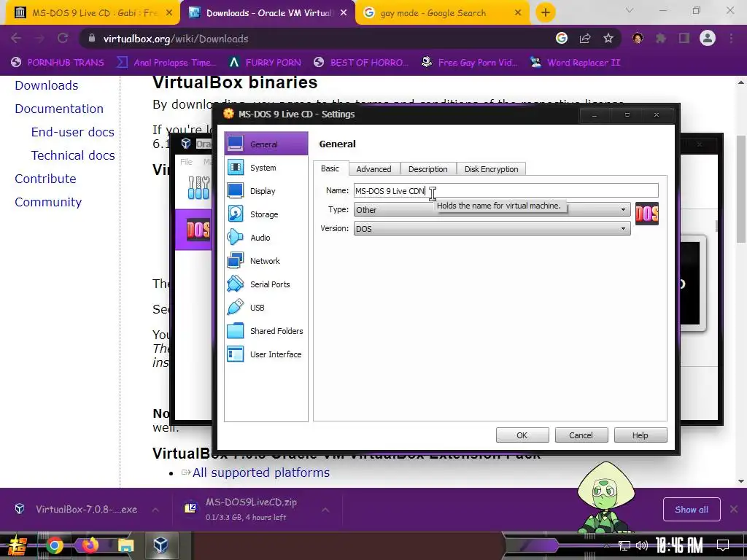Open Contribute link in sidebar

(x=45, y=179)
